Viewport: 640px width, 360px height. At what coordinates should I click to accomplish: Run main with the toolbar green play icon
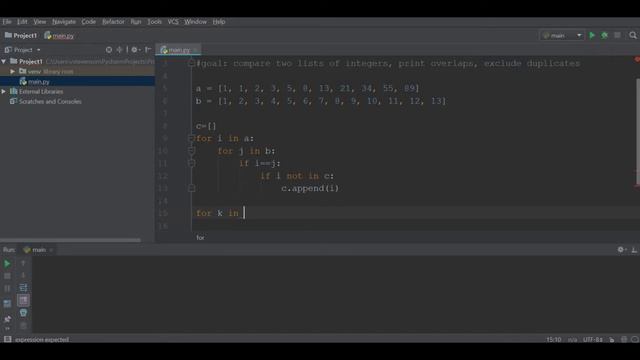(592, 36)
